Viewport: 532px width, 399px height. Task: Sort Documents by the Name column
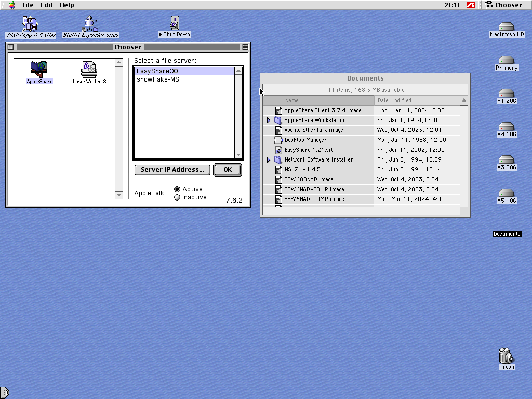click(318, 100)
